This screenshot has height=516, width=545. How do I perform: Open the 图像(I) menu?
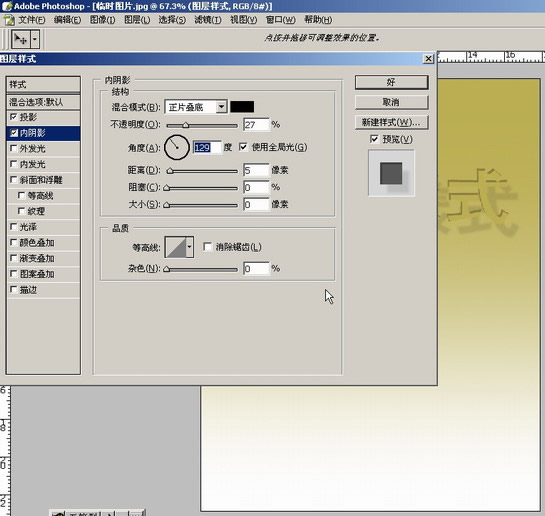point(103,20)
